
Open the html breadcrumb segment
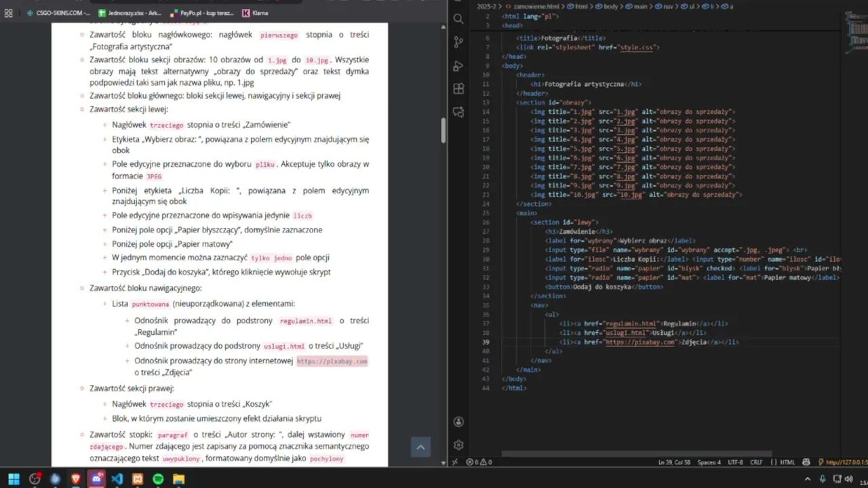coord(577,6)
